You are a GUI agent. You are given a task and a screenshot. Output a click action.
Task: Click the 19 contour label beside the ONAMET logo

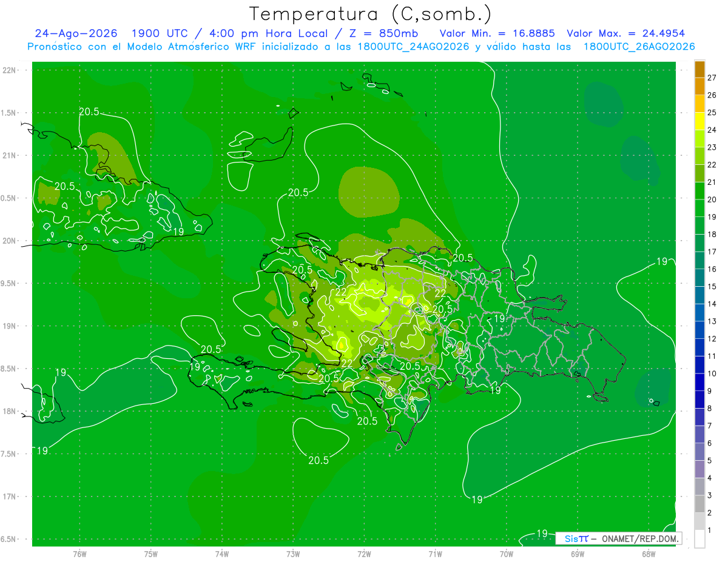542,534
